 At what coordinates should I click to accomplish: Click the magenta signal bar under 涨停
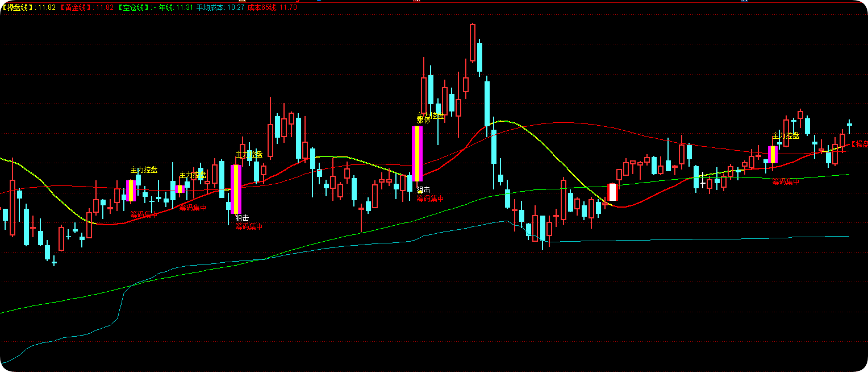click(417, 154)
